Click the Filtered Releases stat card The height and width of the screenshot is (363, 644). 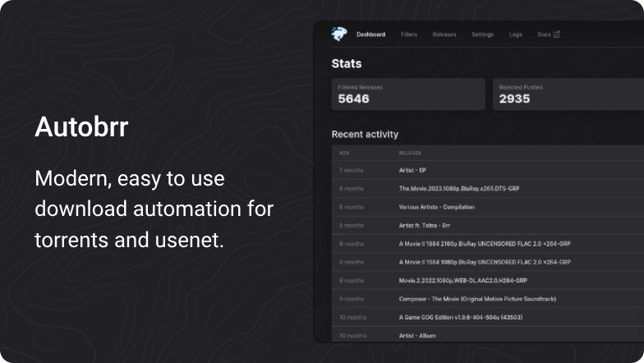(x=407, y=94)
